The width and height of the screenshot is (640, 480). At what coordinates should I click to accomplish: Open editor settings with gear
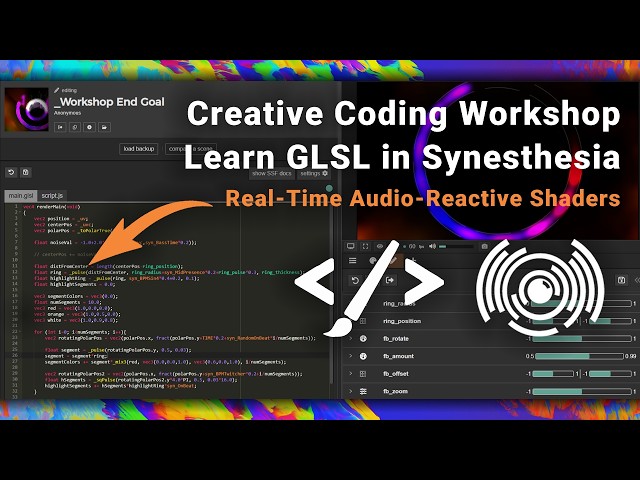click(x=314, y=173)
